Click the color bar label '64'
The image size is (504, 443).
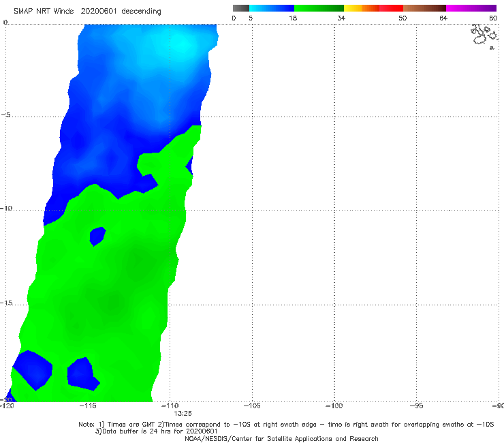pos(443,18)
